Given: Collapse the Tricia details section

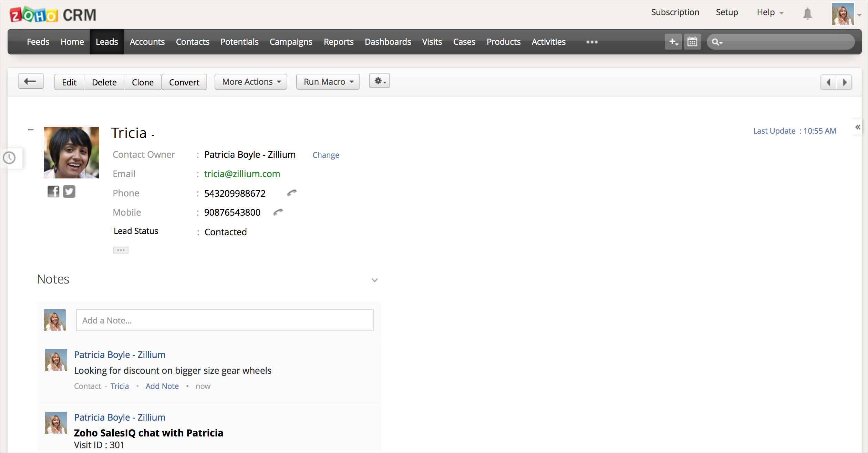Looking at the screenshot, I should pos(31,130).
